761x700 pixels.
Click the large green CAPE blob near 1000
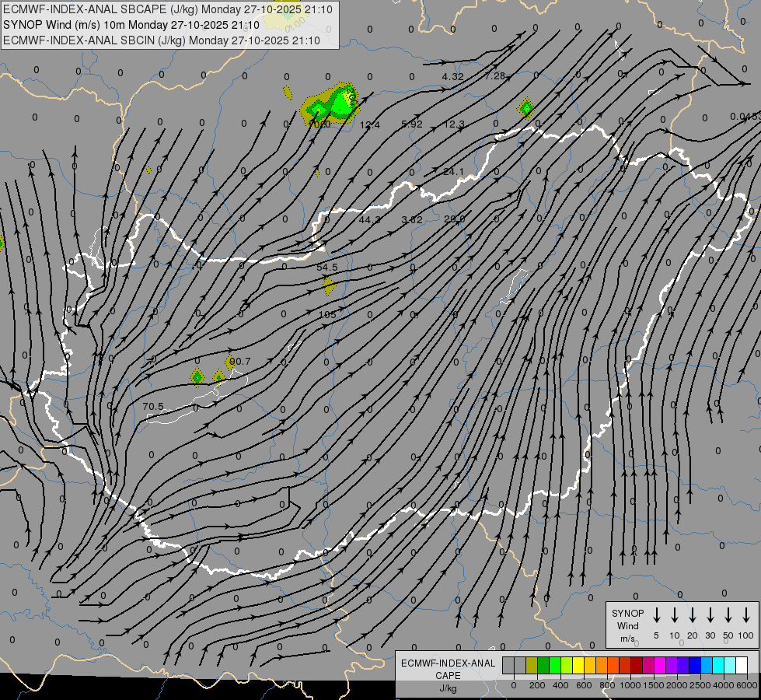pyautogui.click(x=331, y=104)
